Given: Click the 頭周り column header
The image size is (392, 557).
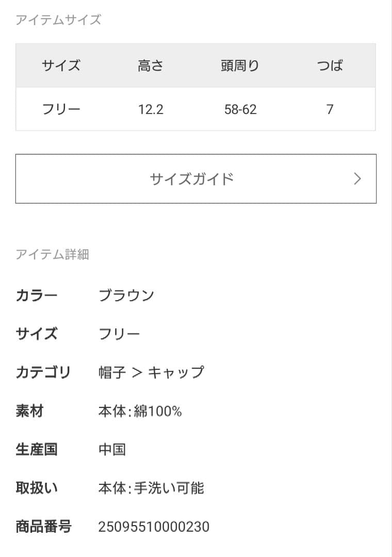Looking at the screenshot, I should point(240,66).
